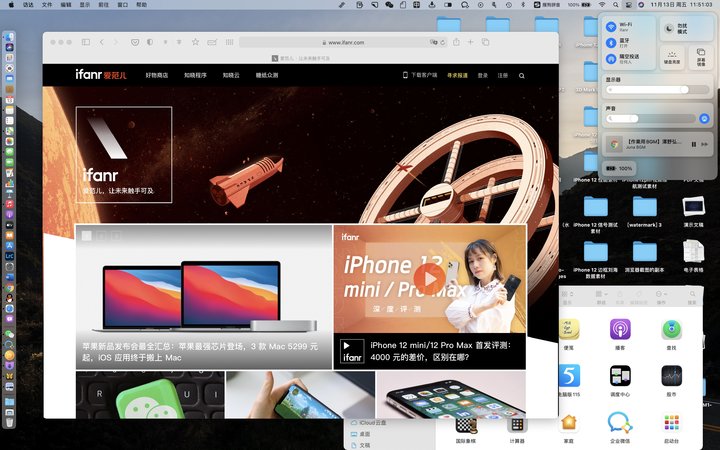Viewport: 720px width, 450px height.
Task: Toggle the Safari sidebar button
Action: [85, 42]
